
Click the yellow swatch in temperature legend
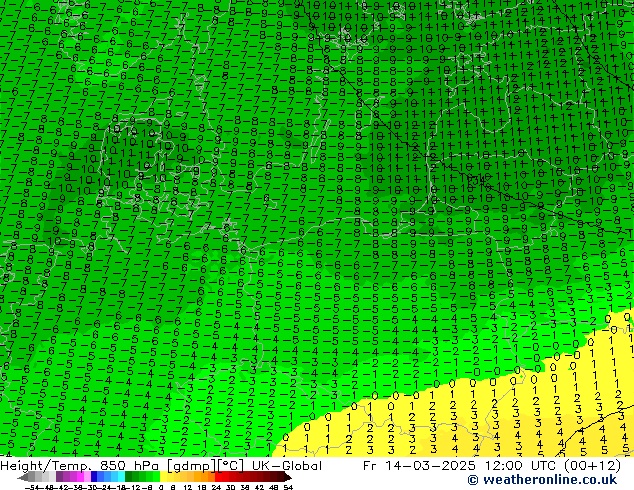point(163,477)
